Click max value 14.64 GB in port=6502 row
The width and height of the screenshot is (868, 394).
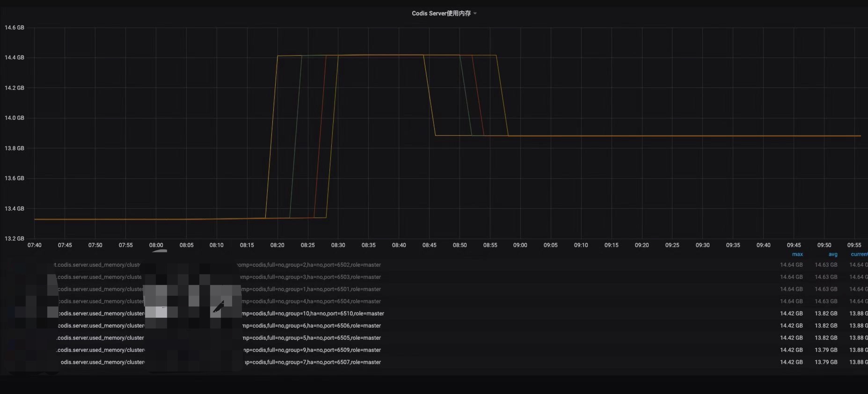point(791,265)
